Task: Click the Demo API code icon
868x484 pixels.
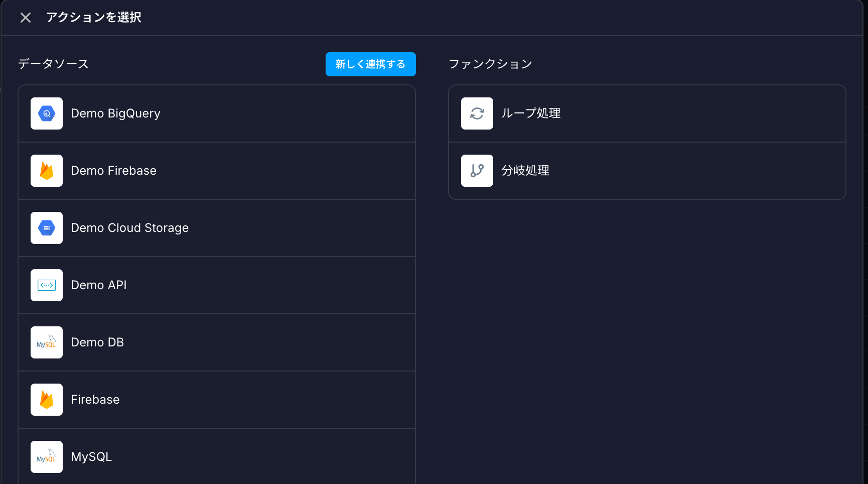Action: [x=47, y=285]
